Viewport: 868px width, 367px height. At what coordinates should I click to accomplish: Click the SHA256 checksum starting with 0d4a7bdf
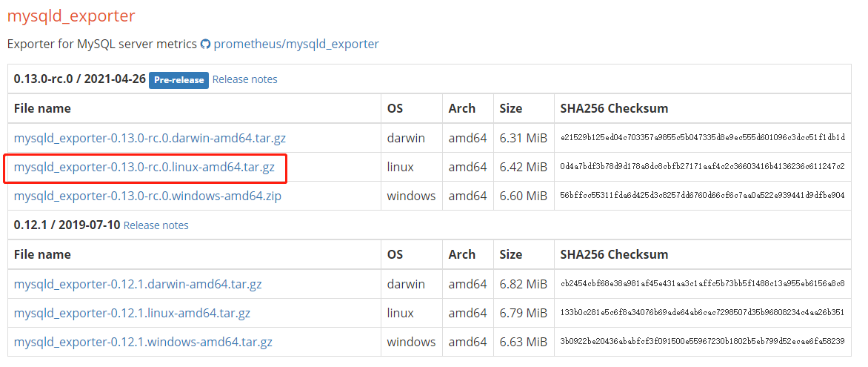(703, 167)
